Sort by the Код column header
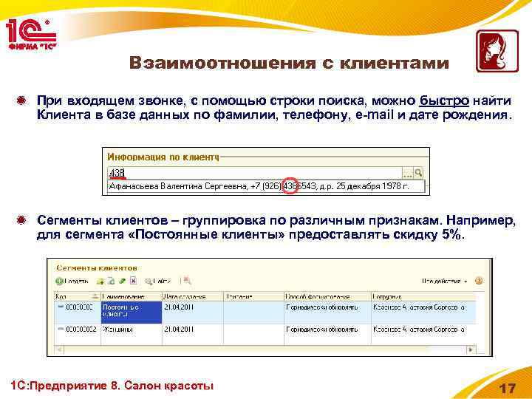This screenshot has height=399, width=532. (x=78, y=296)
